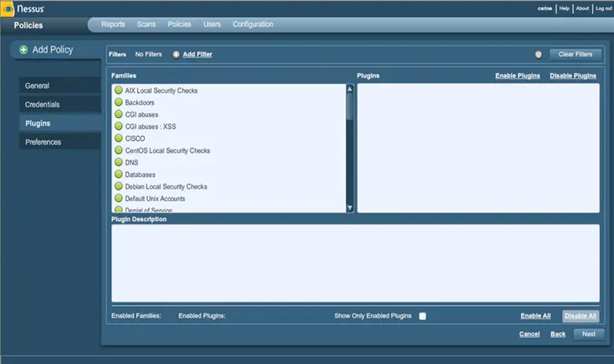The width and height of the screenshot is (614, 364).
Task: Click the green plus Add Policy icon
Action: pyautogui.click(x=24, y=50)
